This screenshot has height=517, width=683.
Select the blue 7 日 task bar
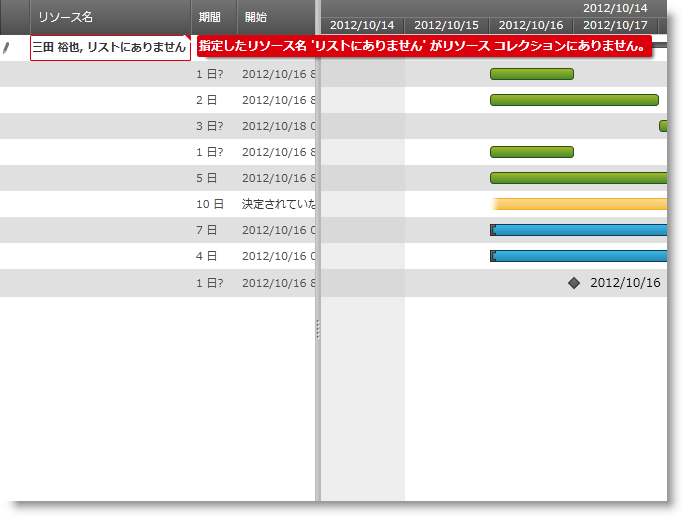578,230
